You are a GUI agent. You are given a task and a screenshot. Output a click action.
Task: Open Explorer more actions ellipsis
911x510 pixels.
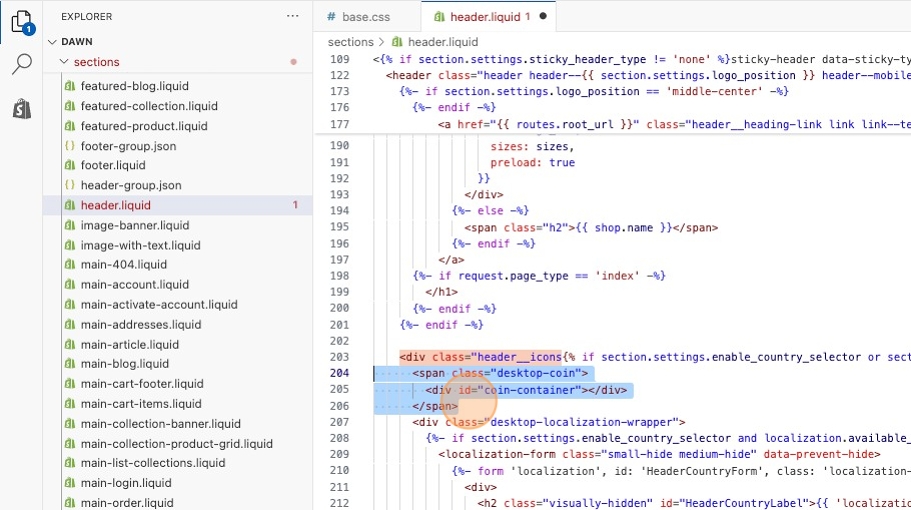pyautogui.click(x=292, y=17)
